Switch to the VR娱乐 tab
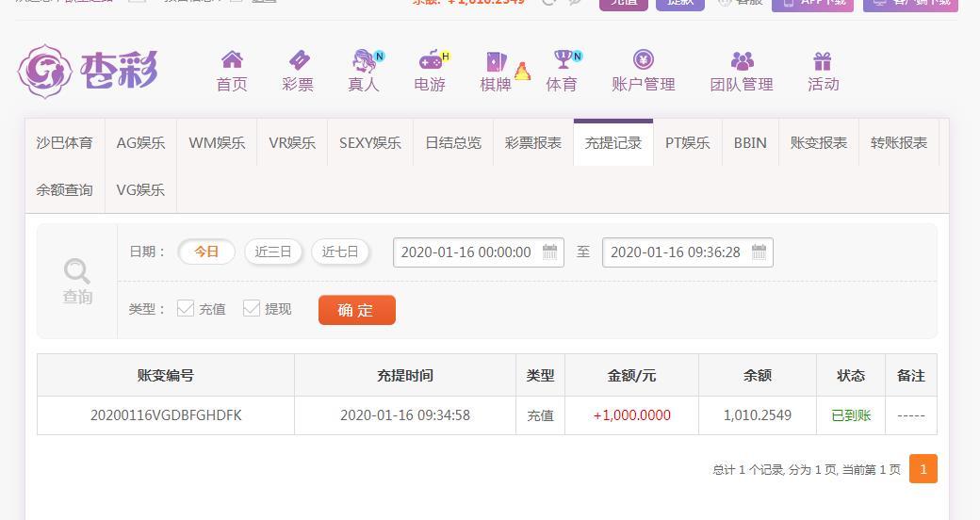980x520 pixels. (292, 142)
